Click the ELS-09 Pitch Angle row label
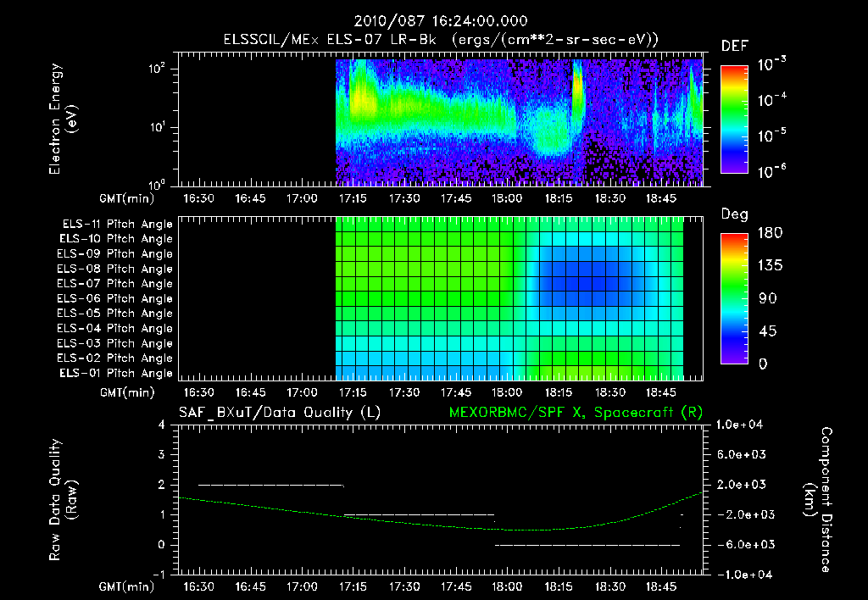868x600 pixels. [114, 254]
